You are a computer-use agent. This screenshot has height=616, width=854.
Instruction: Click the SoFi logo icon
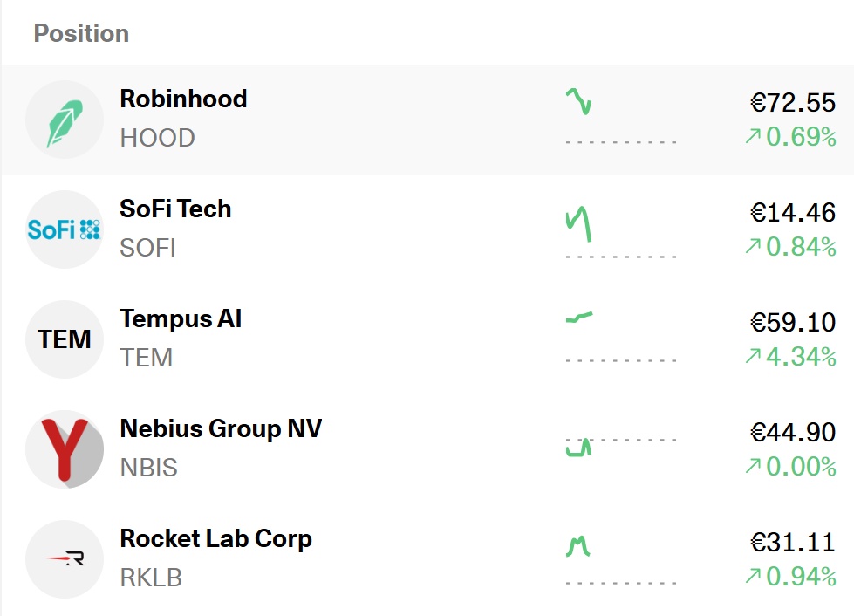(65, 229)
